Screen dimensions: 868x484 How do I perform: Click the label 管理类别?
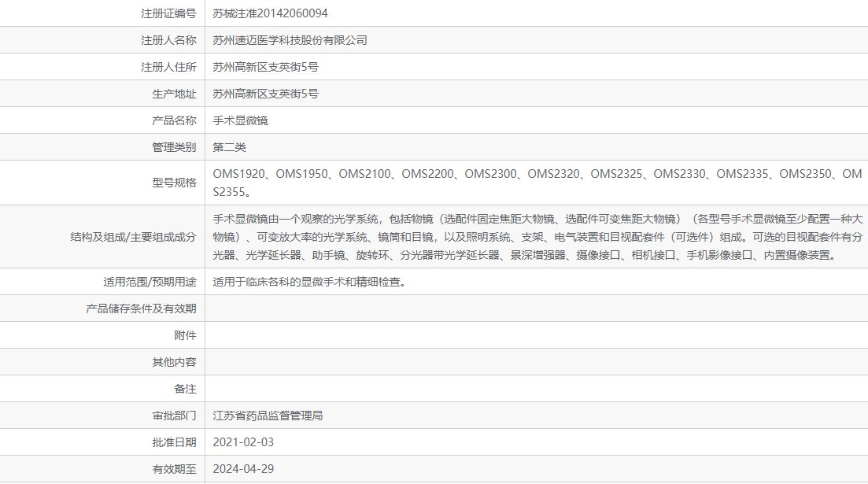tap(174, 147)
